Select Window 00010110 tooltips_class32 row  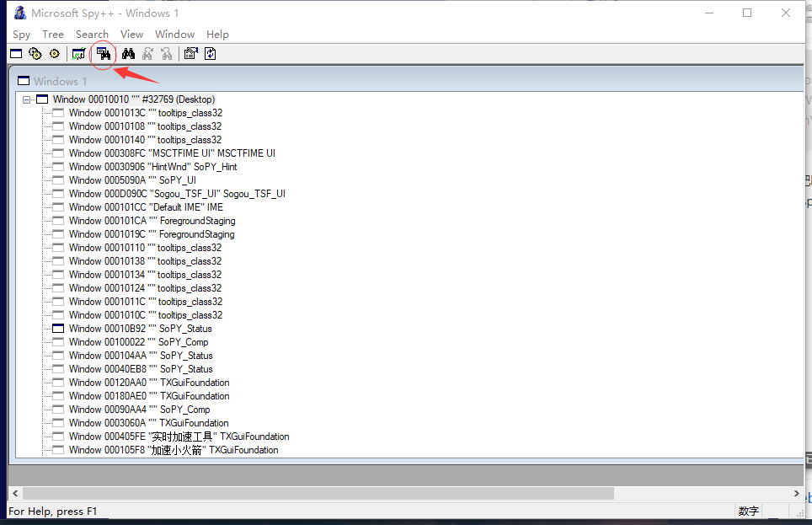pyautogui.click(x=145, y=248)
